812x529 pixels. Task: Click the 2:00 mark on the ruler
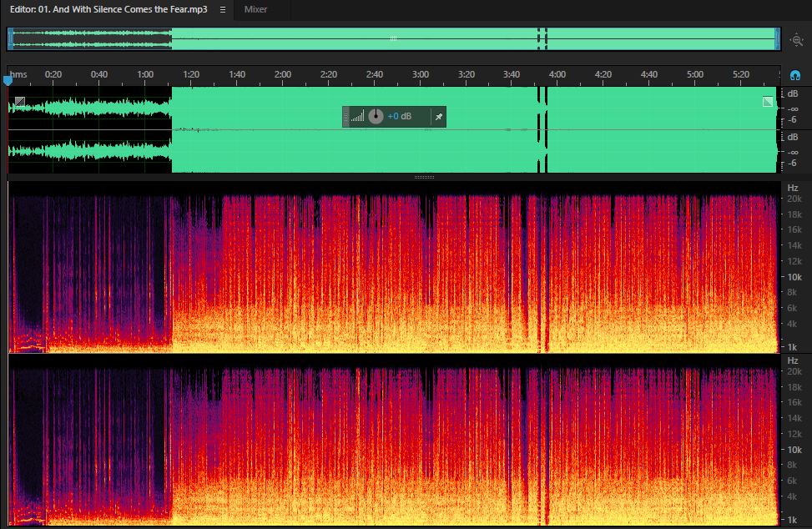point(283,74)
